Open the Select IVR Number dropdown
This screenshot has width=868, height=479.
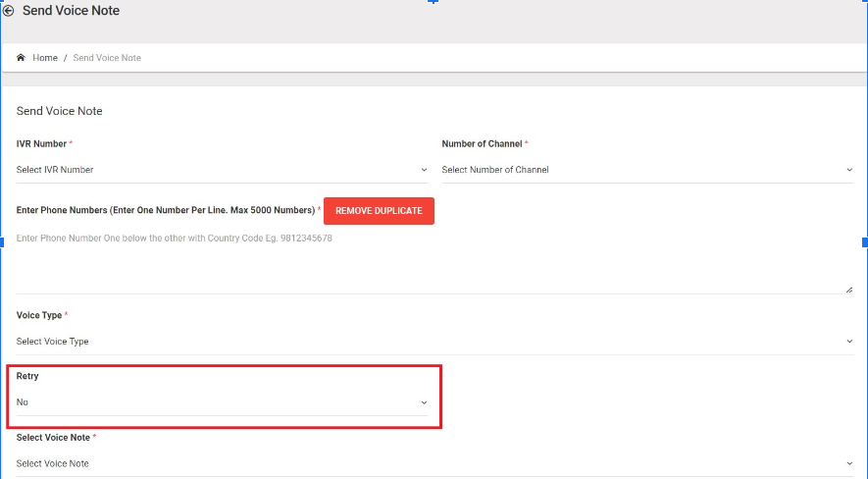(222, 170)
